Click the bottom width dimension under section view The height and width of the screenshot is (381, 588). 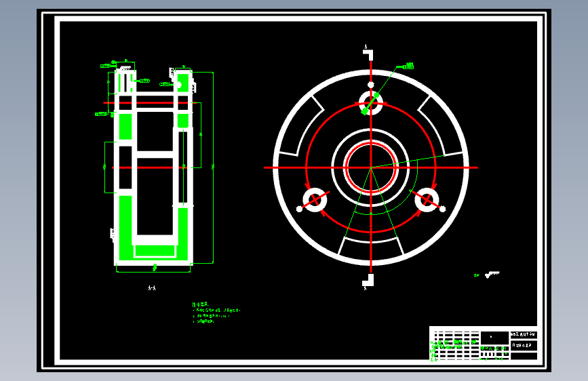coord(153,268)
